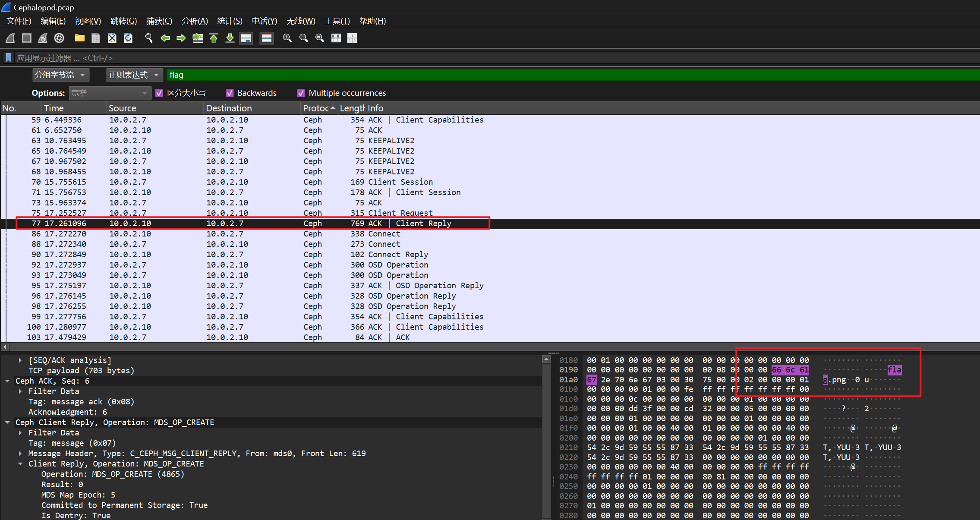Open the 正则表达式 search type dropdown
This screenshot has width=980, height=520.
click(134, 75)
